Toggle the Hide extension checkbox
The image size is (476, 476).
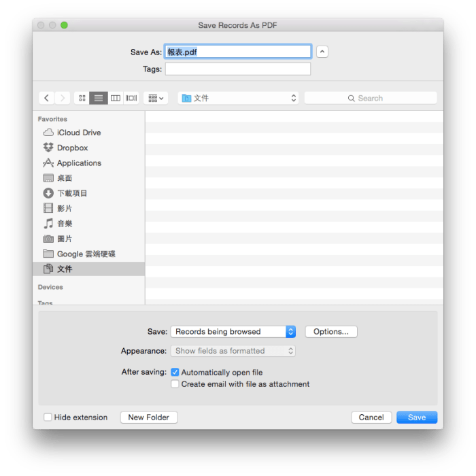tap(48, 418)
